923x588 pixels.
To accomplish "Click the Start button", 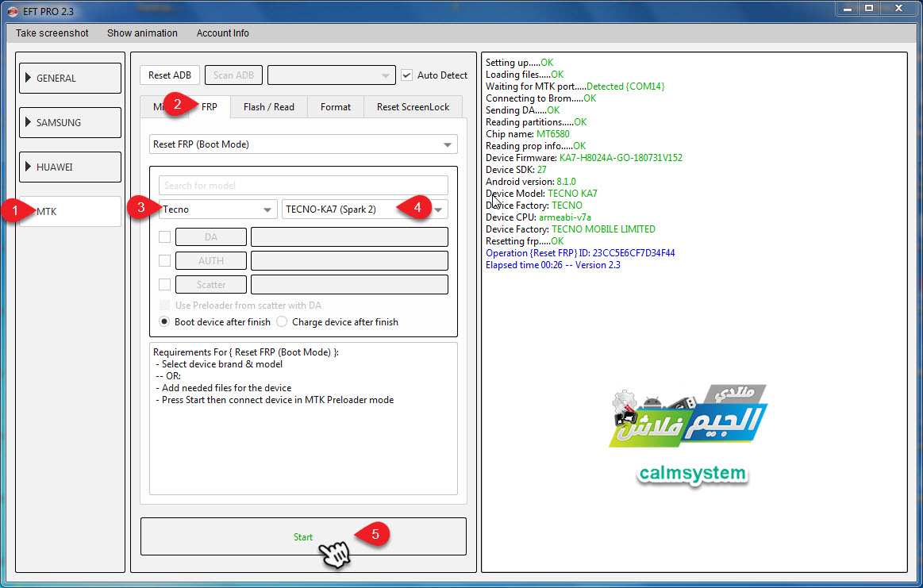I will 303,536.
